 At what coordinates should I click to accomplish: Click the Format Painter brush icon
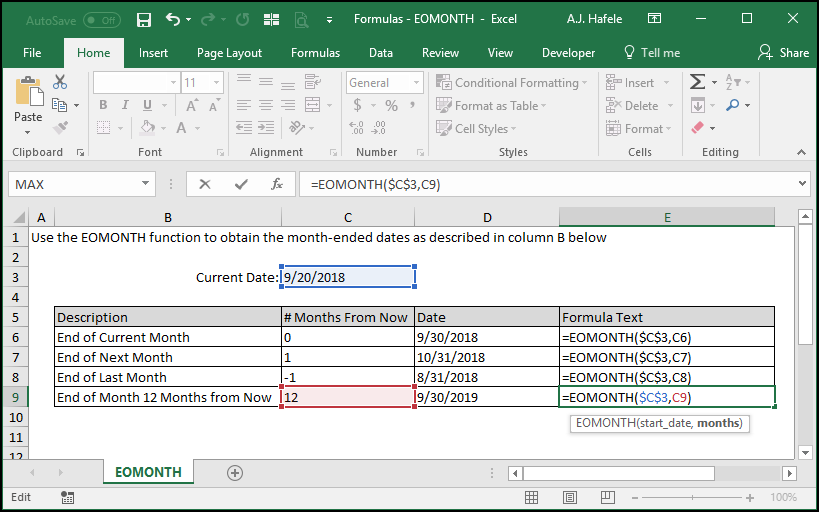tap(60, 128)
